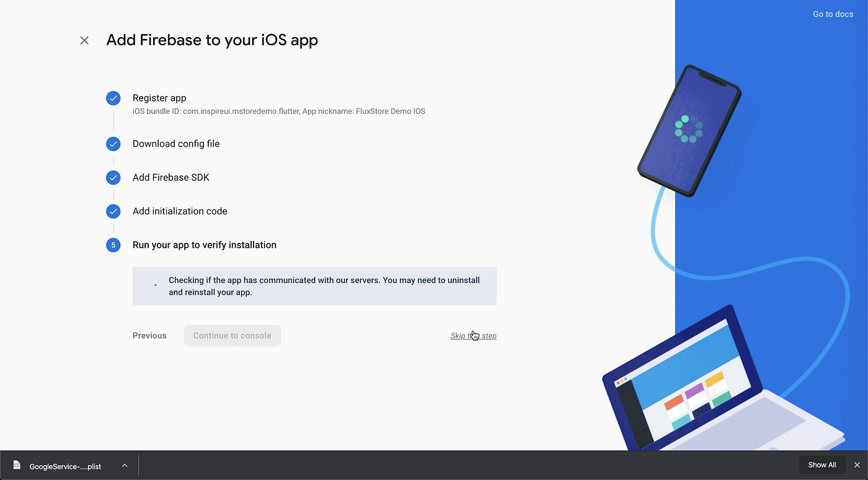
Task: Click the step 5 number circle
Action: (x=113, y=245)
